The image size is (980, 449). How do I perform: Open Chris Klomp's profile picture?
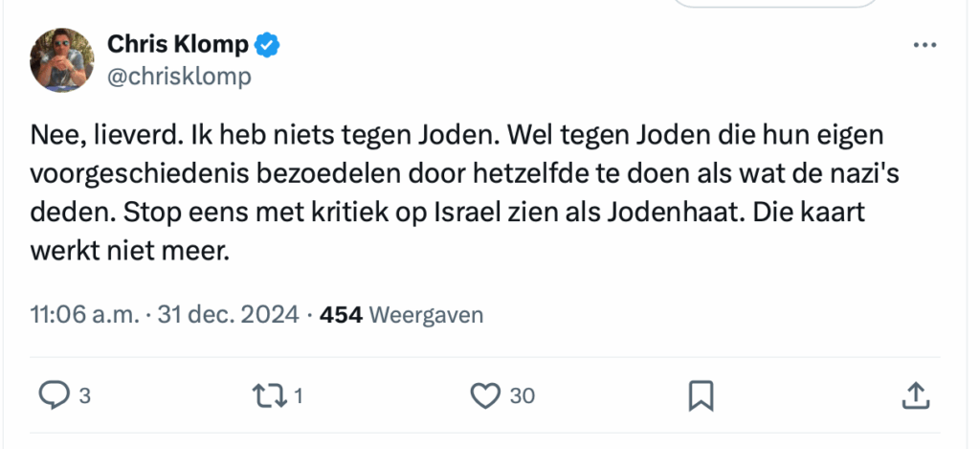click(63, 59)
